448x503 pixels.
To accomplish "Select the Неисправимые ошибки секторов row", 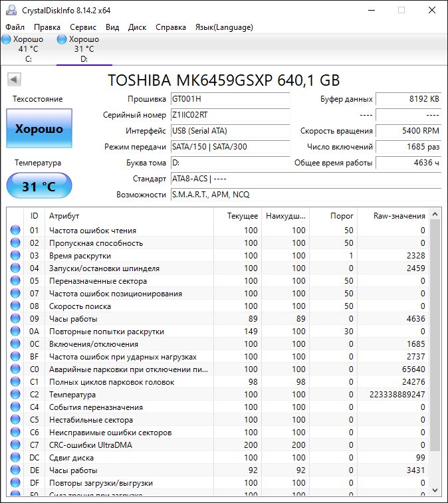I will (x=218, y=432).
